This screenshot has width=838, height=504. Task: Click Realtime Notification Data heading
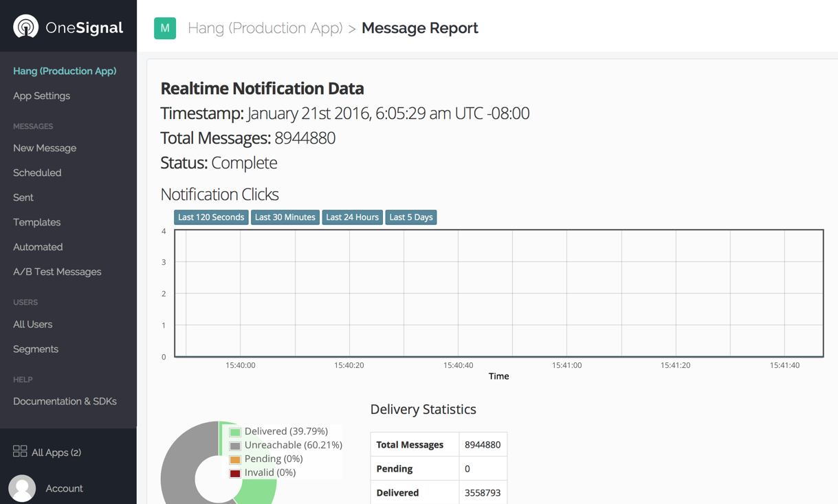click(262, 88)
